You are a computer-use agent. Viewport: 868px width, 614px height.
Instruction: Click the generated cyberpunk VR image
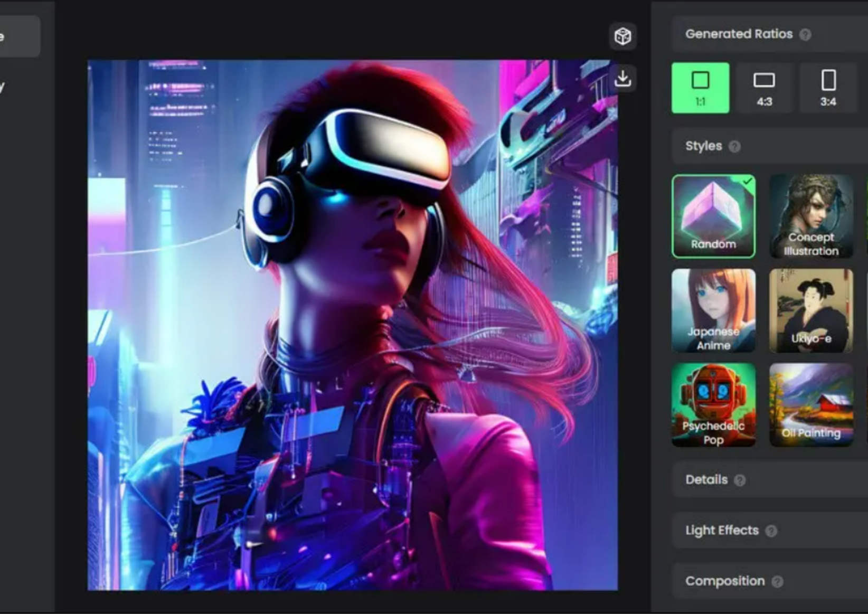point(352,325)
